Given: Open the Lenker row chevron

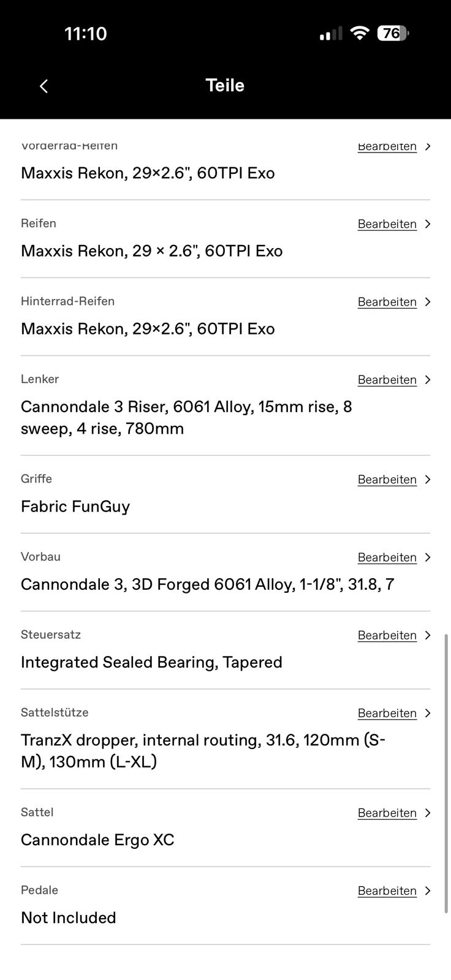Looking at the screenshot, I should tap(428, 380).
